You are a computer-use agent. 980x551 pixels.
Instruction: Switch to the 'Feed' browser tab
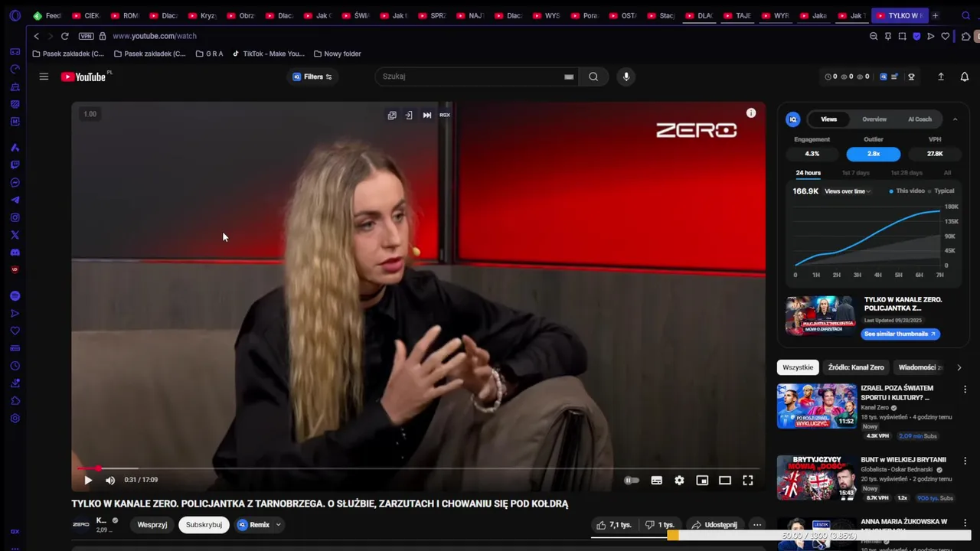(47, 15)
